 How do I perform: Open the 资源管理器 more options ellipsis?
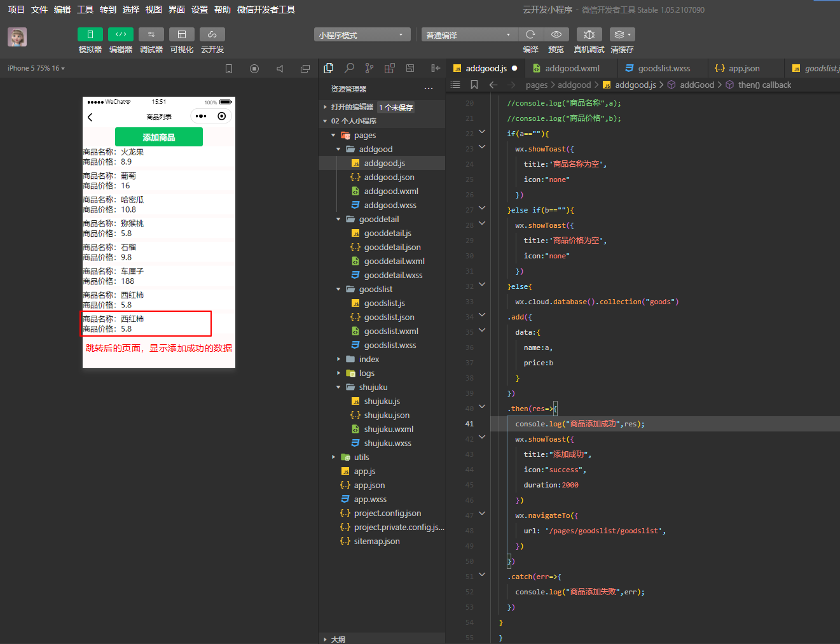click(x=429, y=89)
